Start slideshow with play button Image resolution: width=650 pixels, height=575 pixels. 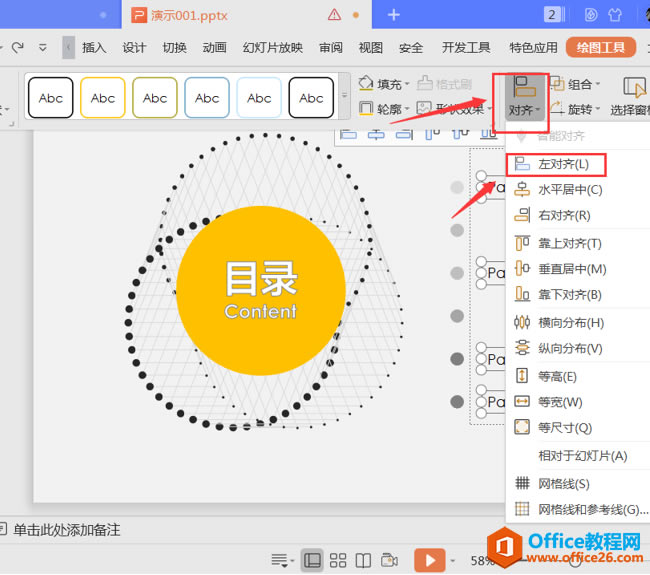pyautogui.click(x=429, y=560)
